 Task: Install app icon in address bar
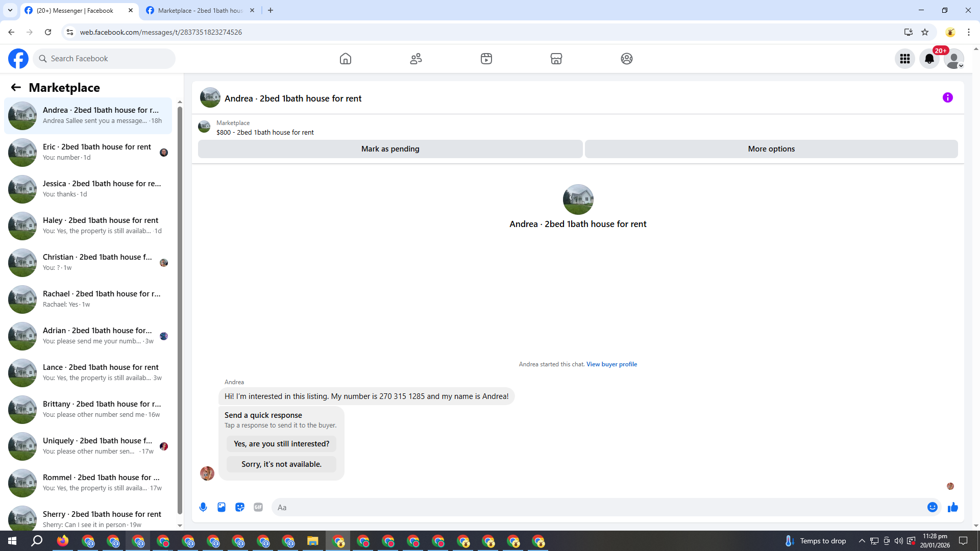(908, 32)
